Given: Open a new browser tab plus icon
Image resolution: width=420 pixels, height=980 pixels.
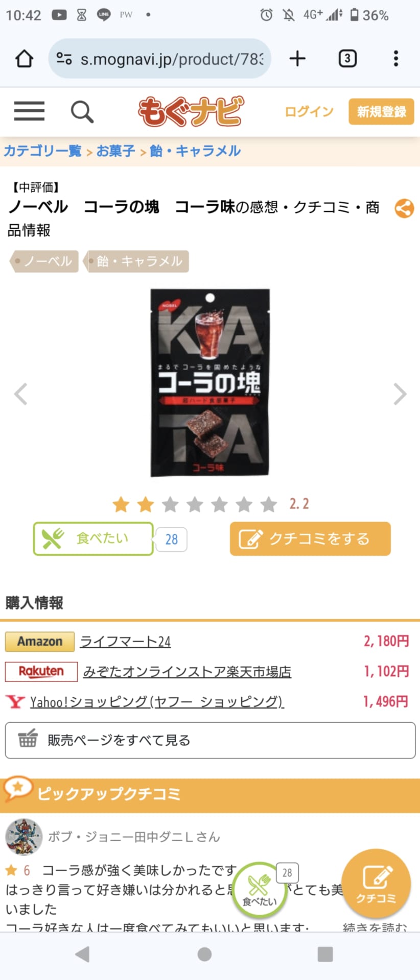Looking at the screenshot, I should pos(297,59).
